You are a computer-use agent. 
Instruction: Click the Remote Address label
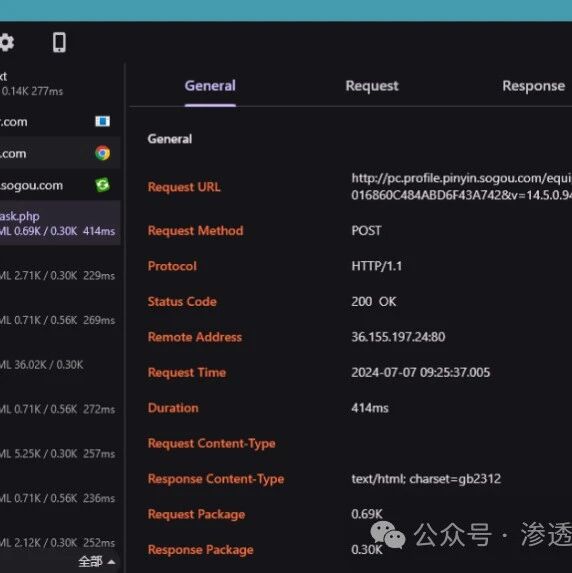click(x=194, y=337)
